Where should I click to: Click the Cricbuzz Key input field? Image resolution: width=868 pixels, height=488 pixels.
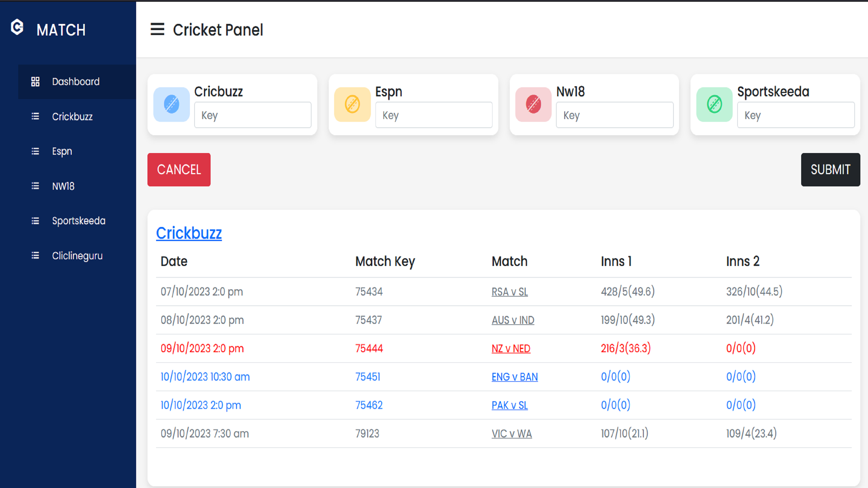tap(253, 115)
